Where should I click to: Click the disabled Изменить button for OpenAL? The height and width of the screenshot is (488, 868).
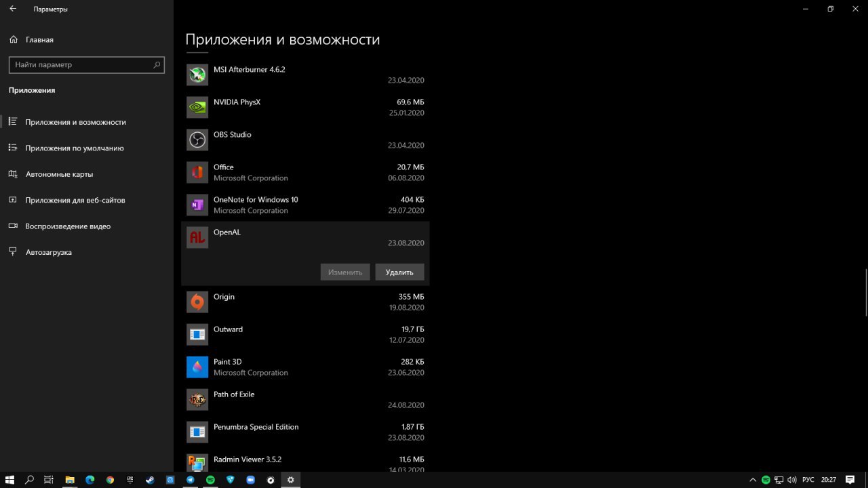pyautogui.click(x=345, y=272)
